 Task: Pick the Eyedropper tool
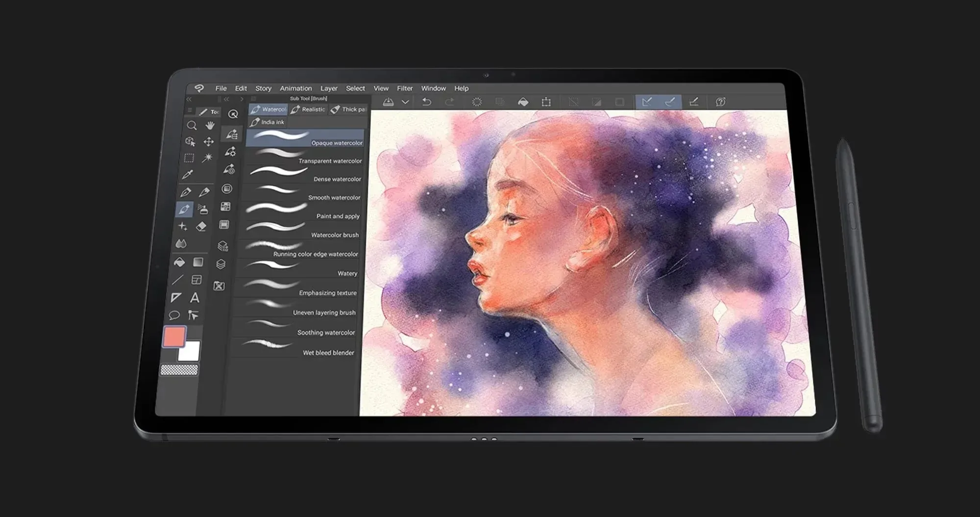pyautogui.click(x=187, y=174)
